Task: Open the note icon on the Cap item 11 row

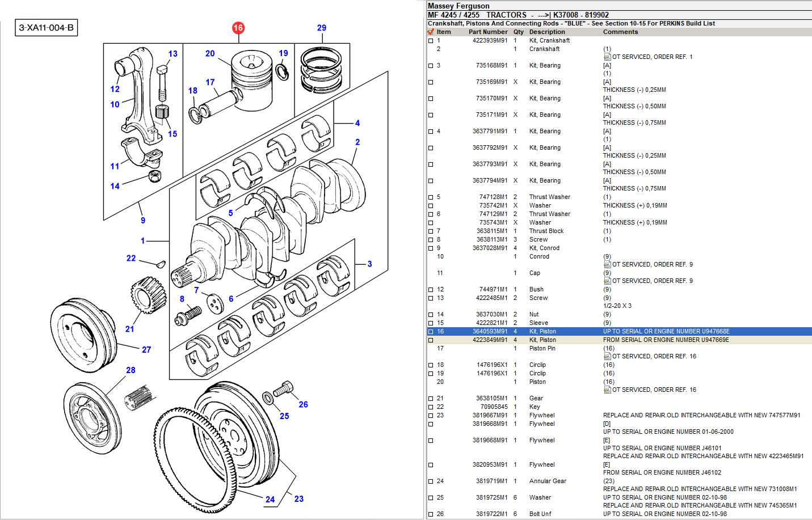Action: click(x=607, y=281)
